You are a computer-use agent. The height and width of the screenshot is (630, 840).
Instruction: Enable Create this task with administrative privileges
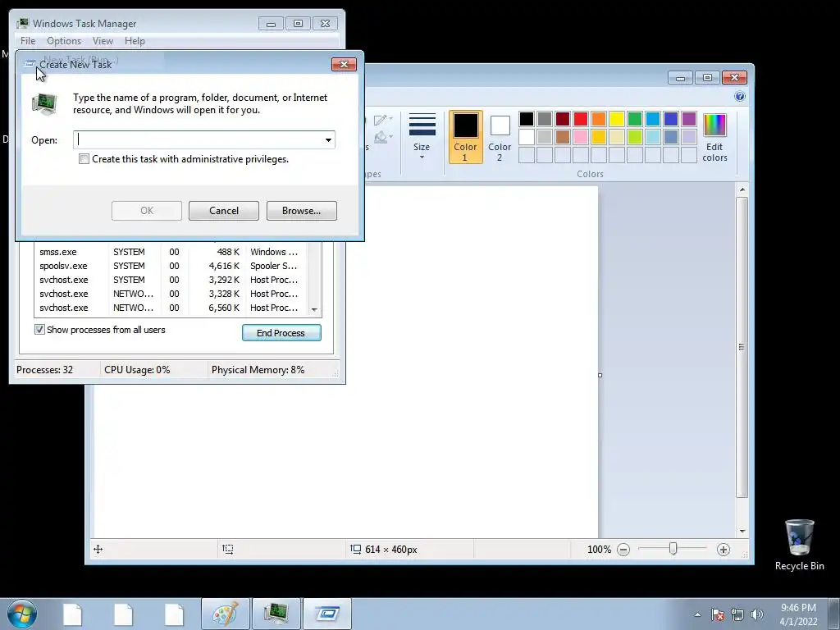pyautogui.click(x=84, y=159)
